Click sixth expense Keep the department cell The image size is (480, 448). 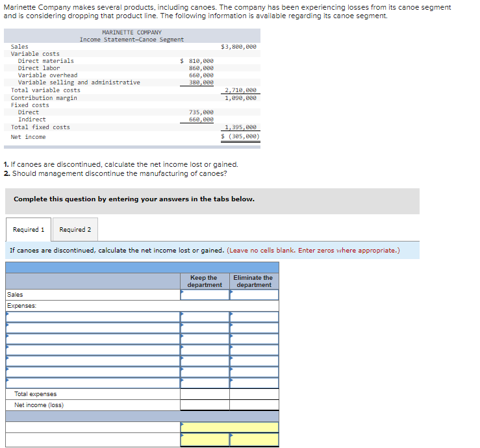pos(205,372)
